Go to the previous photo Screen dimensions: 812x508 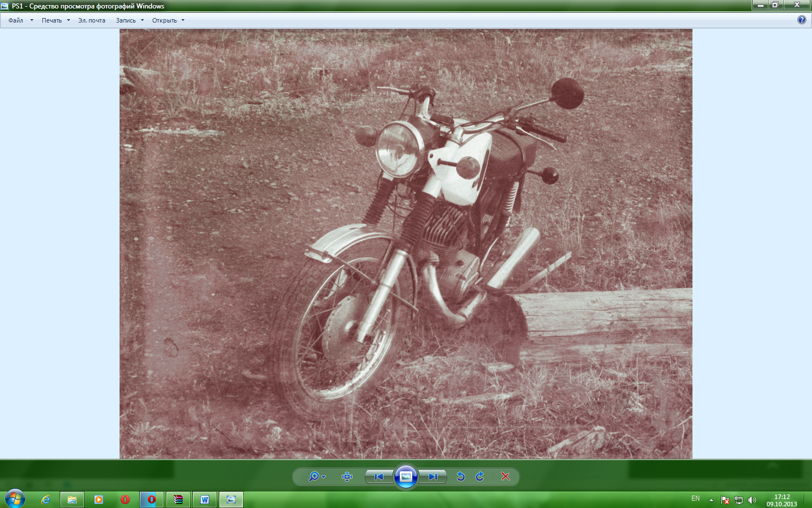[x=379, y=477]
